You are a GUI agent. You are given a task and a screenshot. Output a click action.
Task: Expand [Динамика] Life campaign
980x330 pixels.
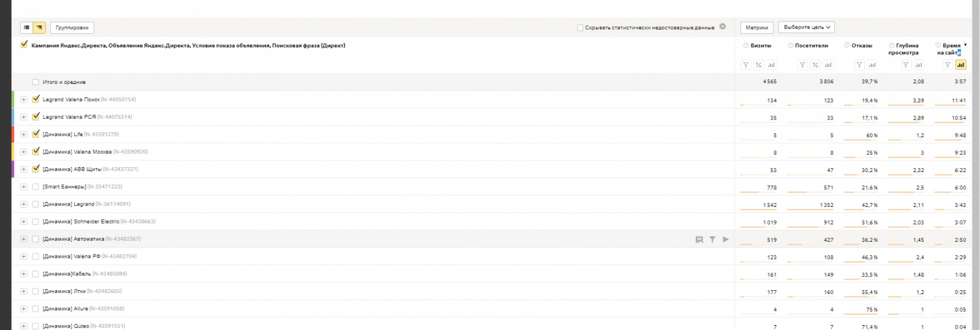[x=23, y=134]
